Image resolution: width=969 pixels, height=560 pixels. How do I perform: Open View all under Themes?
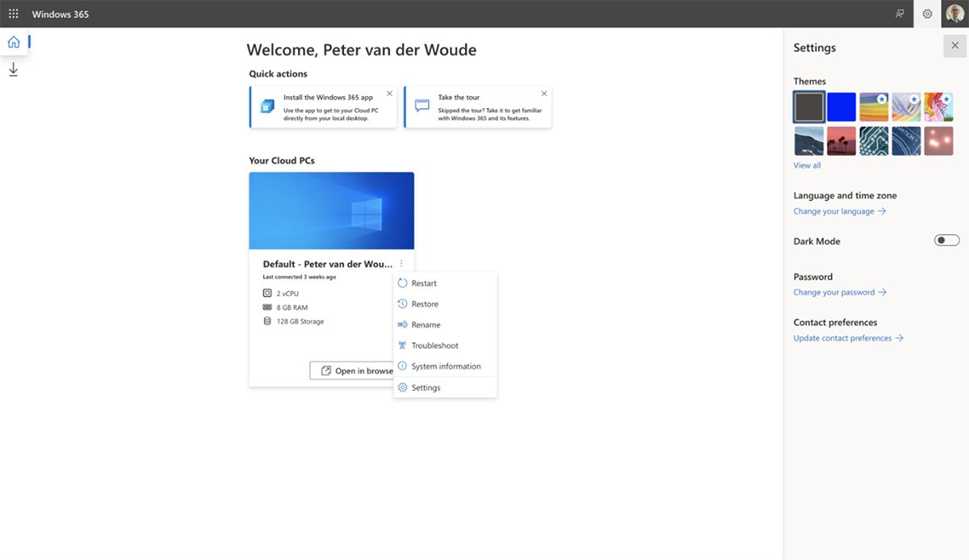(x=806, y=165)
